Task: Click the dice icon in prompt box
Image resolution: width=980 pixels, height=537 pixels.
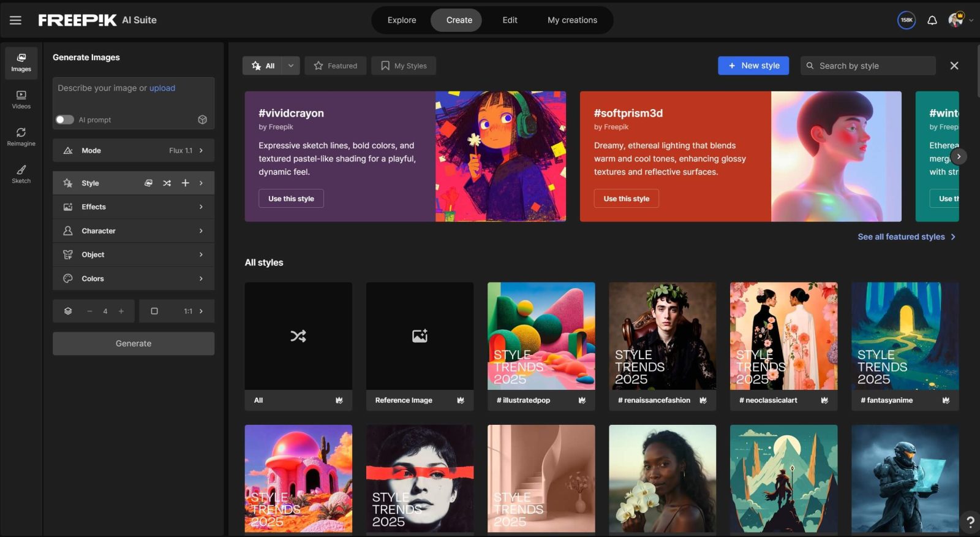Action: pyautogui.click(x=202, y=120)
